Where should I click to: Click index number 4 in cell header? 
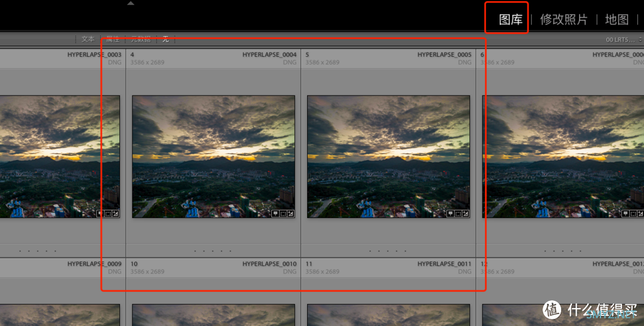(132, 55)
